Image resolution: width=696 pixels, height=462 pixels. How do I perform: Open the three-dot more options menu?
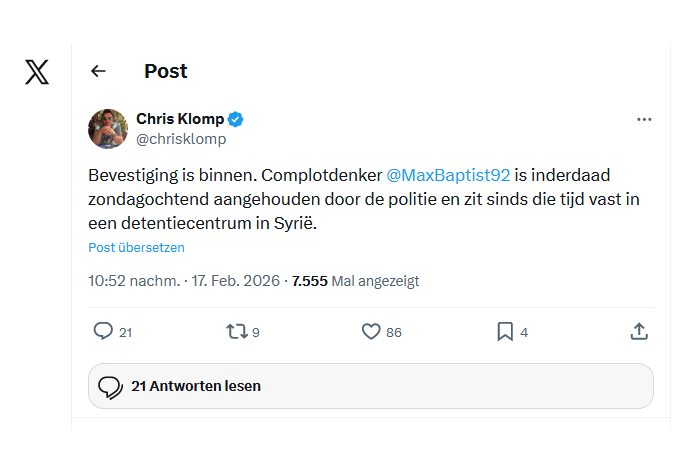pyautogui.click(x=644, y=119)
